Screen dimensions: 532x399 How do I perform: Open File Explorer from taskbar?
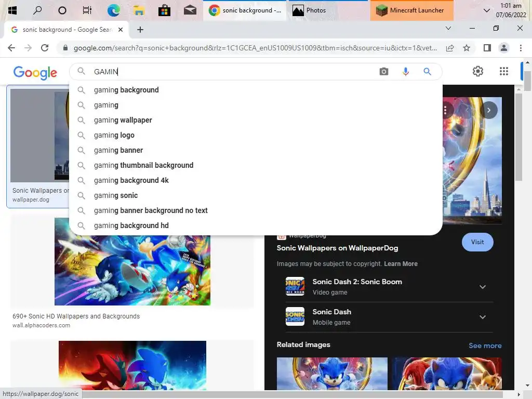click(x=139, y=10)
